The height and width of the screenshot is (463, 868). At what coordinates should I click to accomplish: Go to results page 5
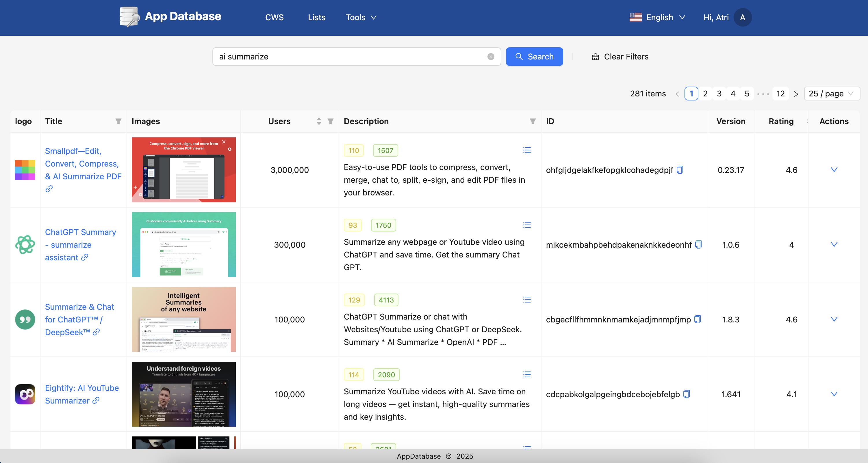click(x=747, y=94)
